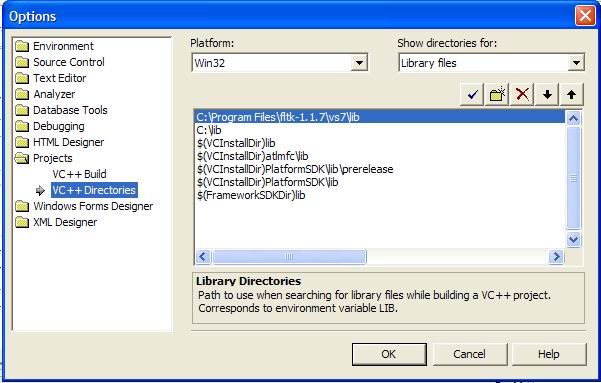
Task: Close the Options dialog
Action: tap(585, 16)
